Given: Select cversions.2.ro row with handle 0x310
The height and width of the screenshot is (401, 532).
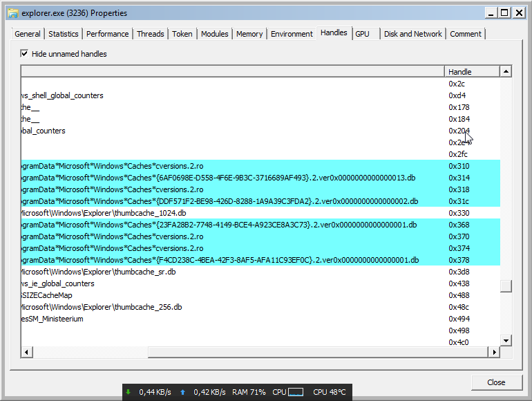Looking at the screenshot, I should click(260, 166).
